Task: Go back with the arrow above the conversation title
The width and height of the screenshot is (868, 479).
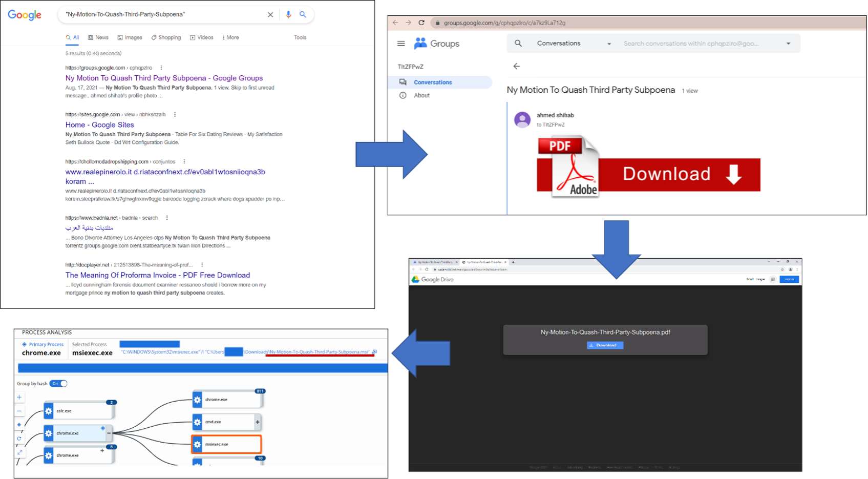Action: point(517,66)
